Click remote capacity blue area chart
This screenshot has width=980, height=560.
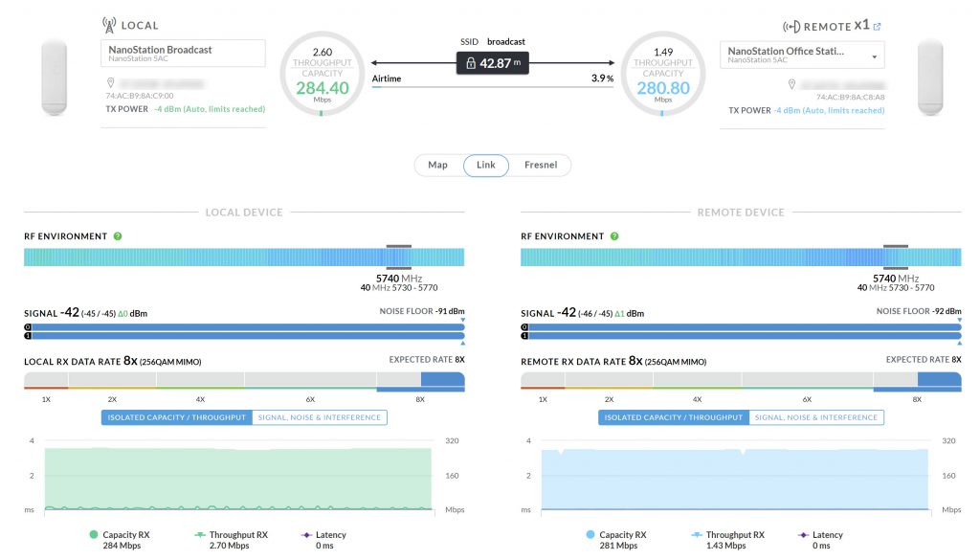[735, 480]
